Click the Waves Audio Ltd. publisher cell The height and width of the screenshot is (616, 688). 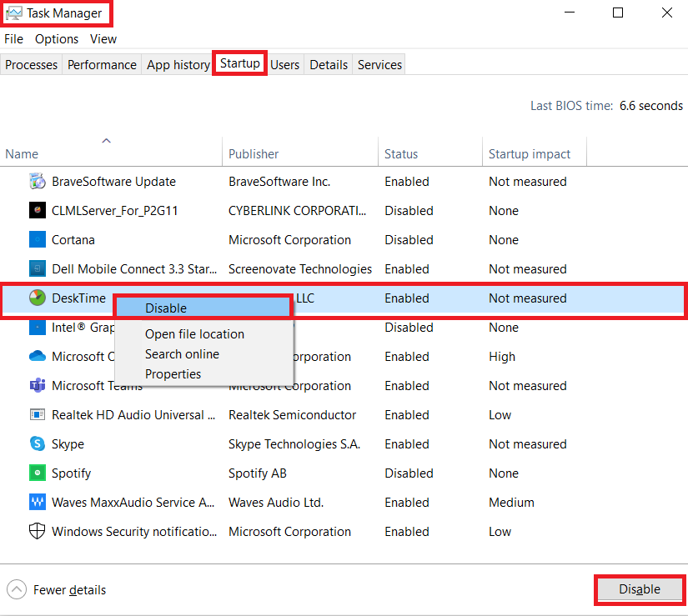276,503
